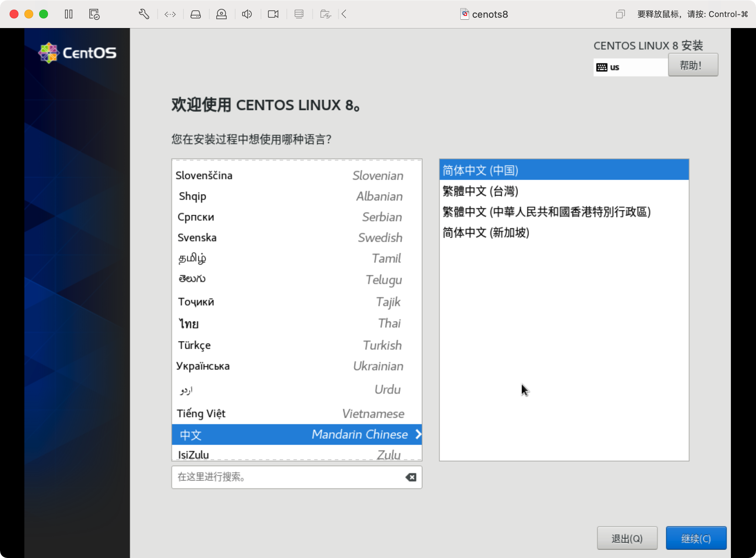Expand the Mandarin Chinese row arrow
Image resolution: width=756 pixels, height=558 pixels.
pyautogui.click(x=418, y=434)
